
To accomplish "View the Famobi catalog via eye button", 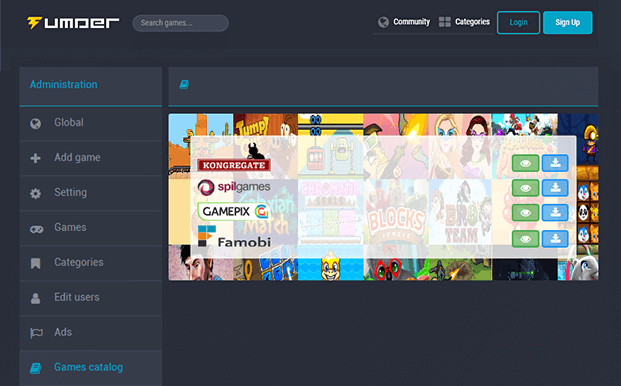I will 525,239.
